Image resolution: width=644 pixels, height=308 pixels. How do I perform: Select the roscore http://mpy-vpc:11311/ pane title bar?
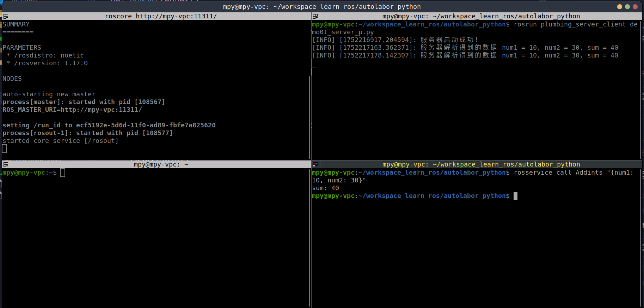tap(161, 16)
